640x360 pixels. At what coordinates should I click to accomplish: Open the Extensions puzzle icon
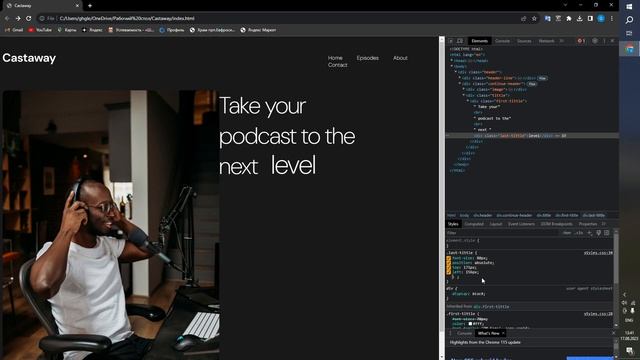(x=569, y=18)
